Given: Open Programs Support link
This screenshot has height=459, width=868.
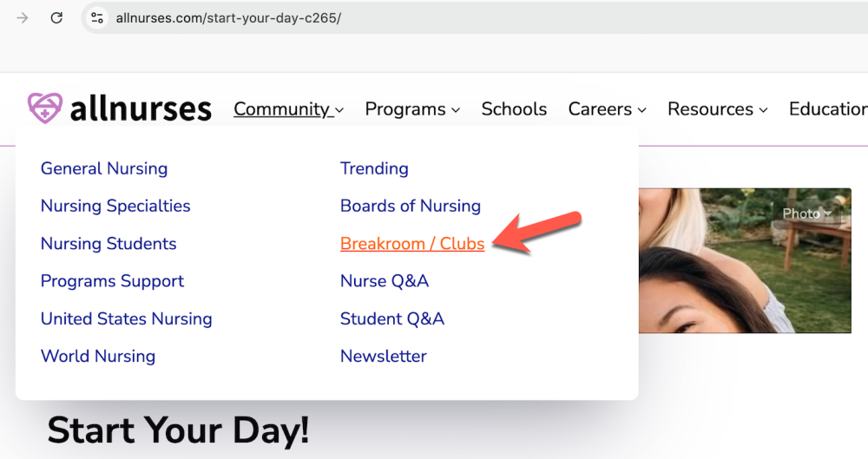Looking at the screenshot, I should [x=112, y=281].
